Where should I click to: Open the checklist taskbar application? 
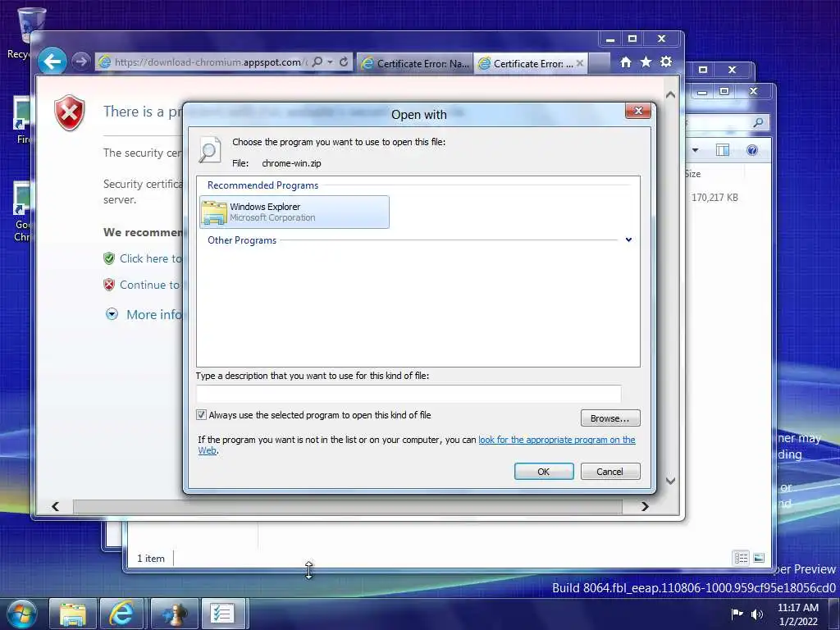pos(223,614)
